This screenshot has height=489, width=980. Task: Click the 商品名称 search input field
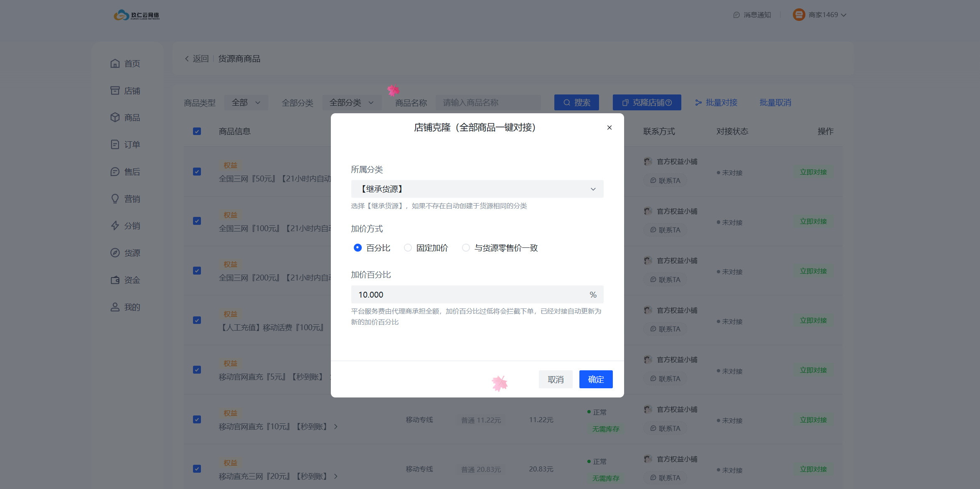click(x=488, y=102)
